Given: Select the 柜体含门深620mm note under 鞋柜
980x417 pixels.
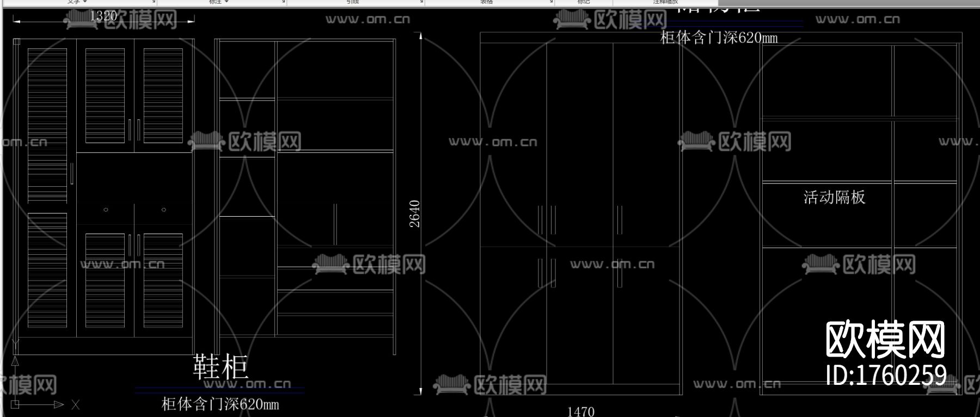Looking at the screenshot, I should pos(220,404).
